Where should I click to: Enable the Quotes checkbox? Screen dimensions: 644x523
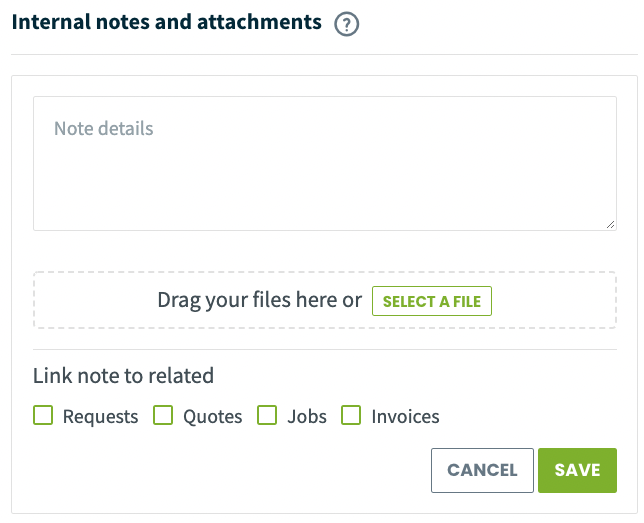163,415
